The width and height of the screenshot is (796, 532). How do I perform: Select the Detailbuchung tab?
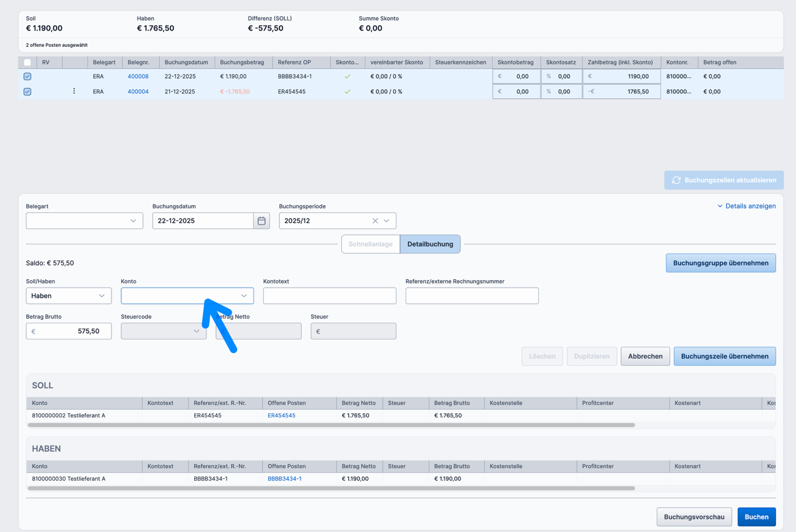(430, 244)
